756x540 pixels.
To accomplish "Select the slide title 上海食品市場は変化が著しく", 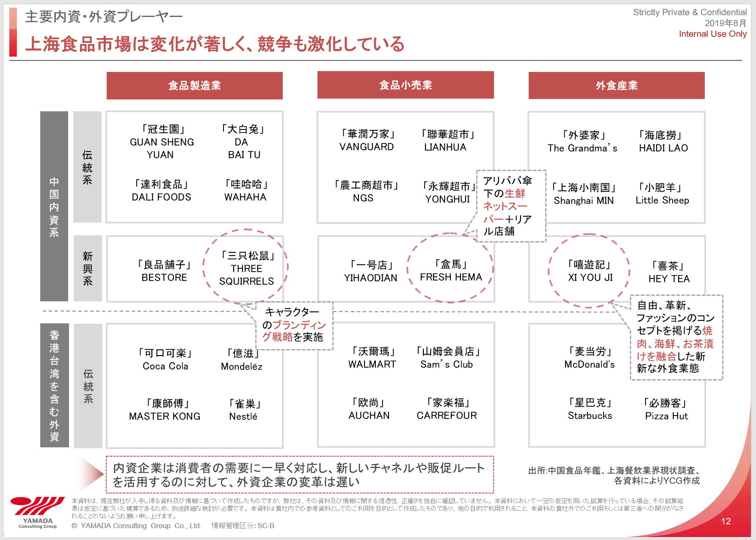I will click(x=215, y=44).
